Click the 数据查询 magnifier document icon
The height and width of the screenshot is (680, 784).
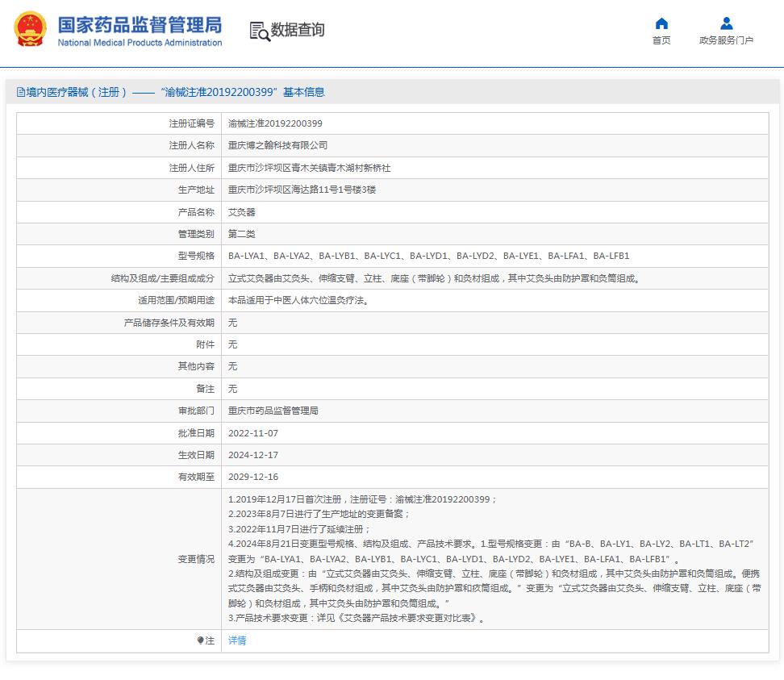pos(259,31)
